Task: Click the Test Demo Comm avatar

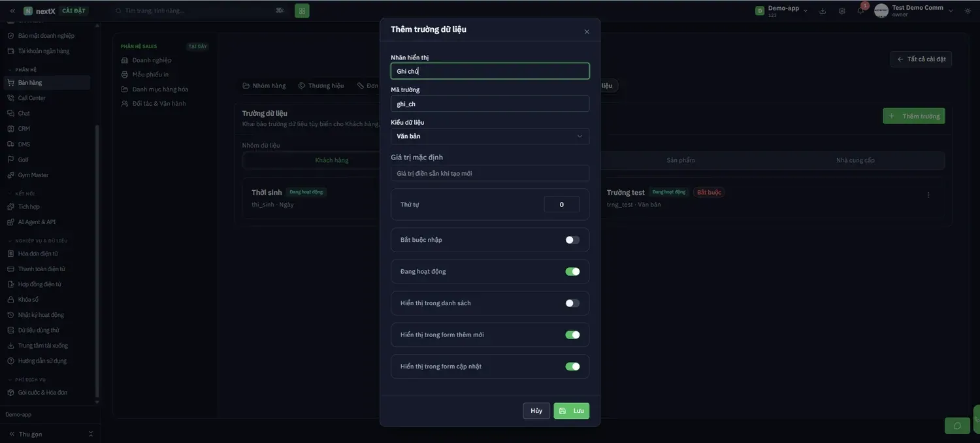Action: tap(881, 10)
